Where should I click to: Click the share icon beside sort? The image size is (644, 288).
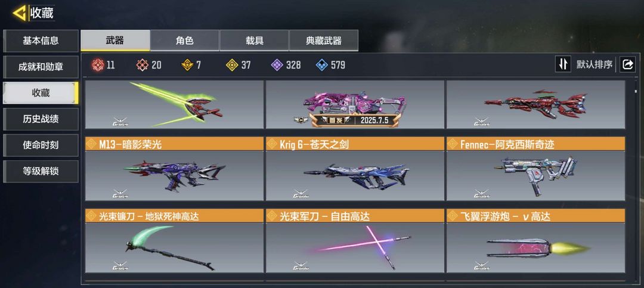pos(627,64)
